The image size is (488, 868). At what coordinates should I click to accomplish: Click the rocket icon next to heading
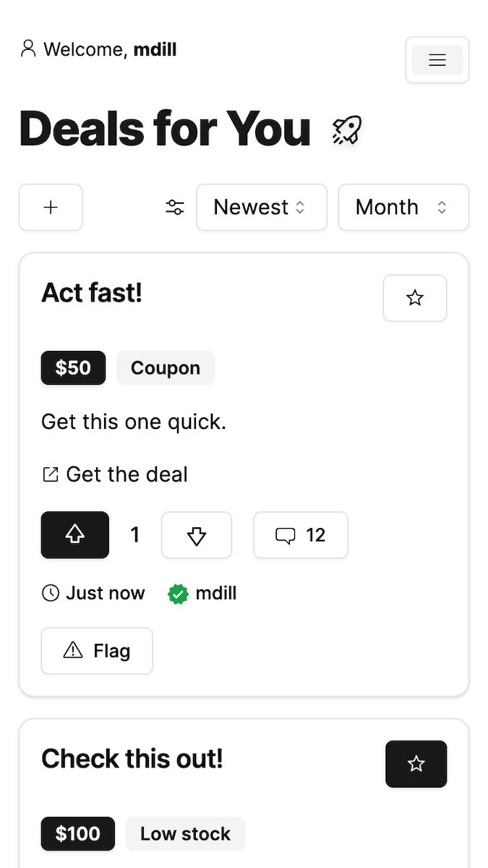(x=347, y=130)
